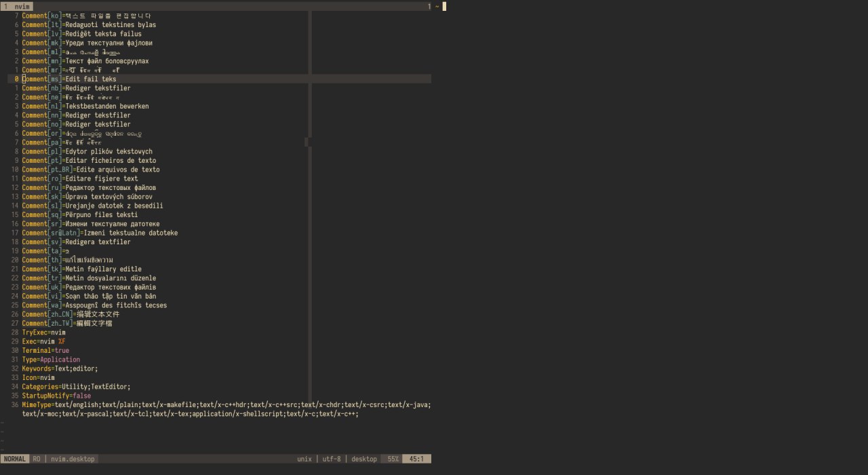
Task: Click 'Tekstbestanden bewerken' text
Action: (107, 107)
